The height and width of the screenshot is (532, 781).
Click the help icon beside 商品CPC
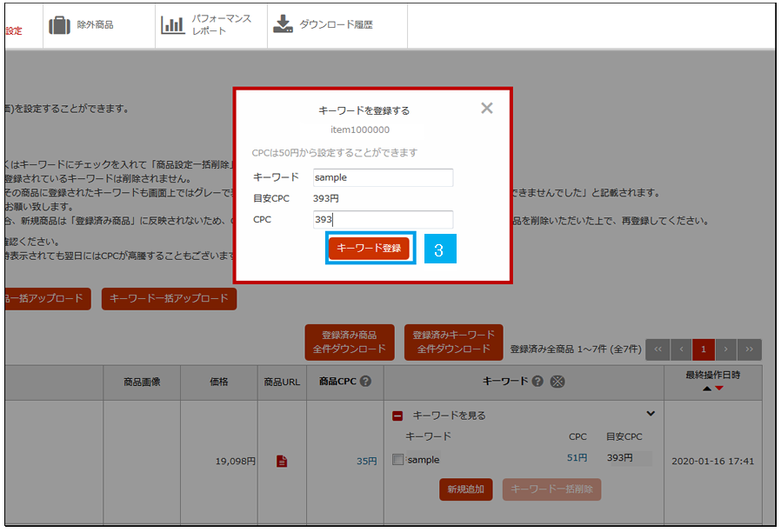[366, 382]
